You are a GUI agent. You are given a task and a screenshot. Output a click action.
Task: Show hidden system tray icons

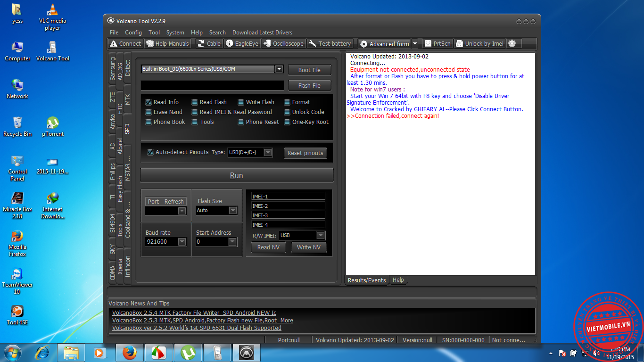coord(551,353)
